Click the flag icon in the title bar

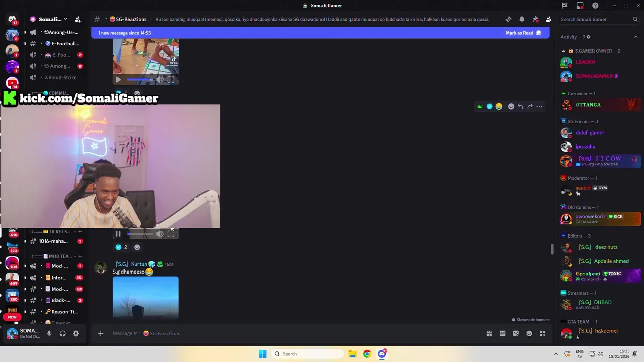click(x=565, y=6)
